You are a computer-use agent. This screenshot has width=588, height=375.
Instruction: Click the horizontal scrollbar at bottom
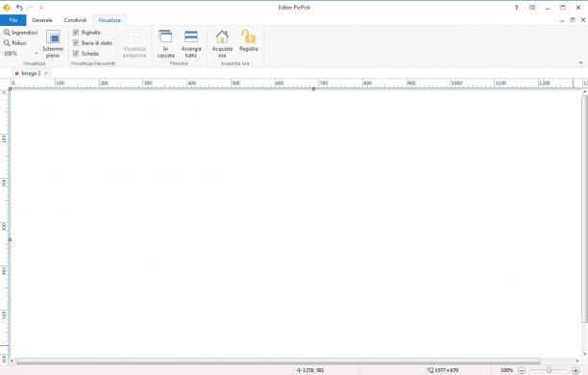pyautogui.click(x=278, y=362)
